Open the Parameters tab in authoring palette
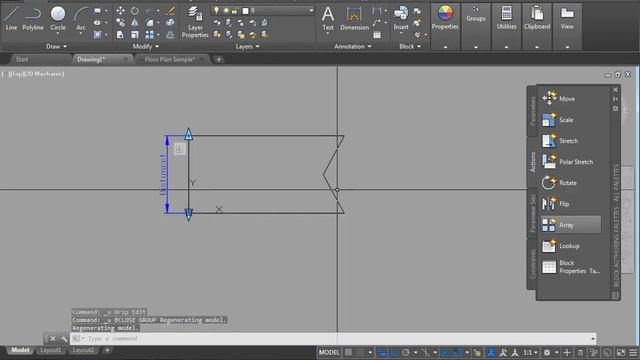This screenshot has width=640, height=360. coord(532,111)
